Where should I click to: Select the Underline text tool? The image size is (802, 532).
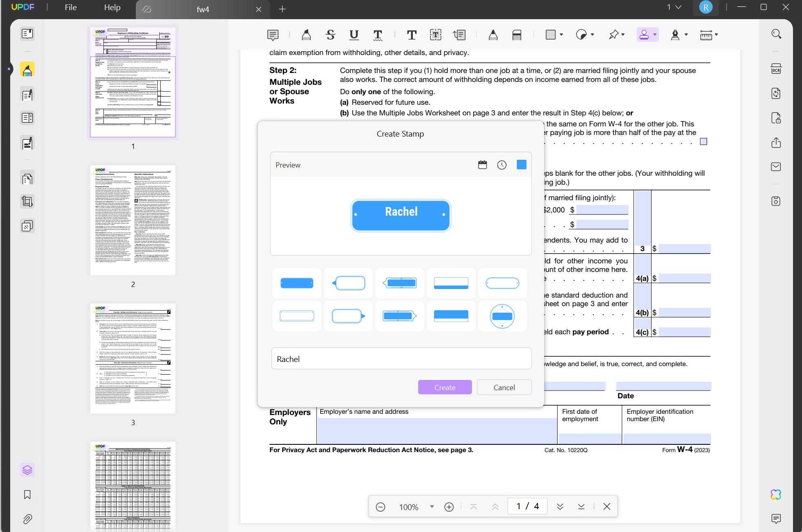pos(353,35)
